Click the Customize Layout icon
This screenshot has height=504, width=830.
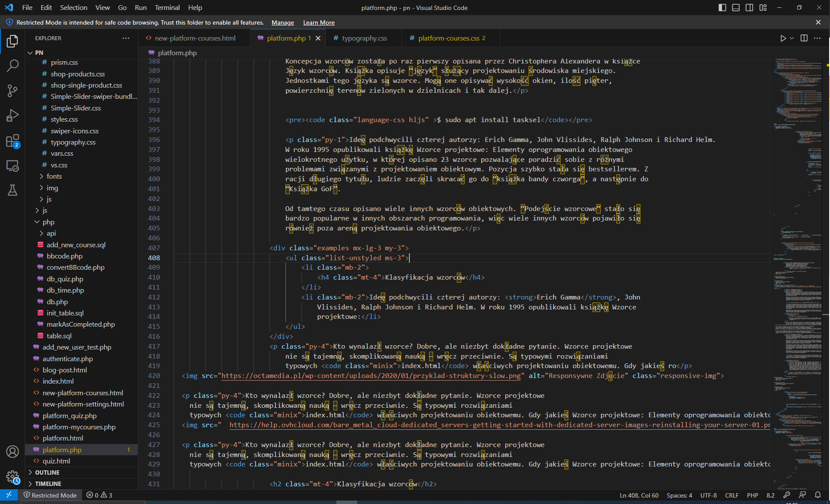pos(763,8)
